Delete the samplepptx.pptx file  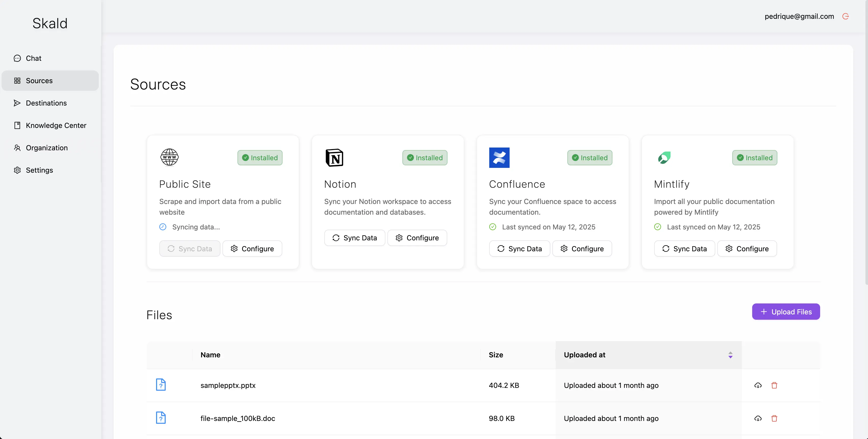[x=774, y=385]
